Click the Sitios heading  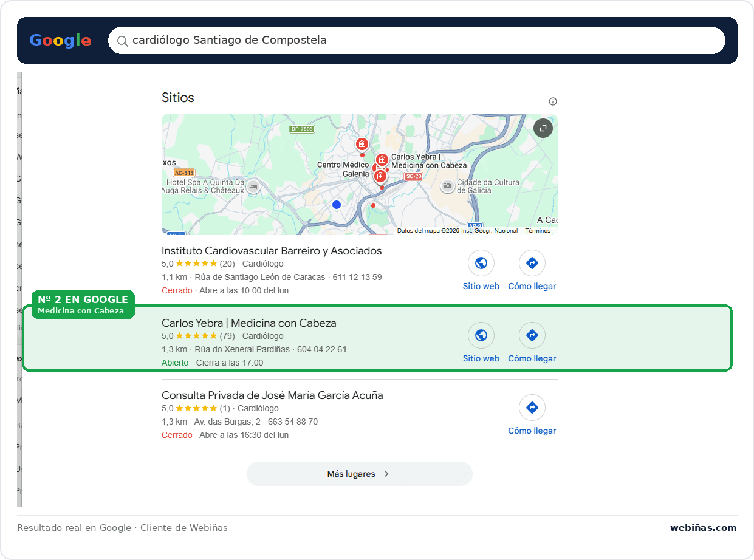click(178, 98)
